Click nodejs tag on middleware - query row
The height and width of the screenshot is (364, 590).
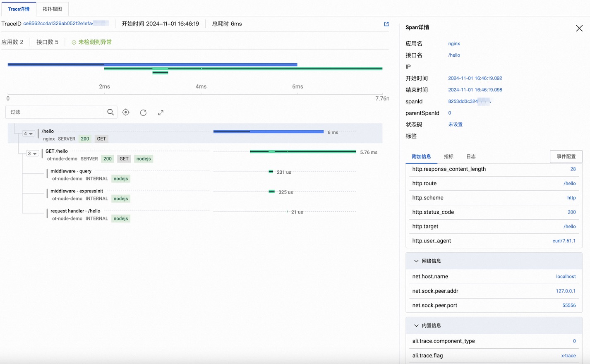tap(121, 179)
